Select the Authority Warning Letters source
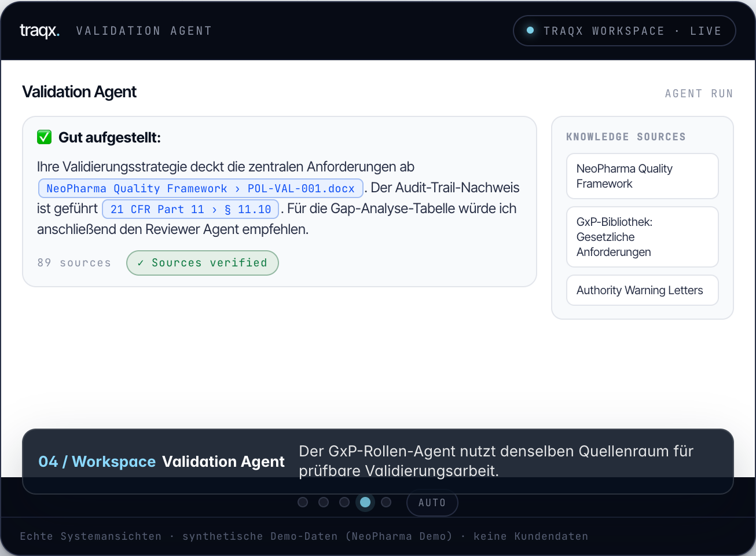The image size is (756, 556). tap(642, 290)
